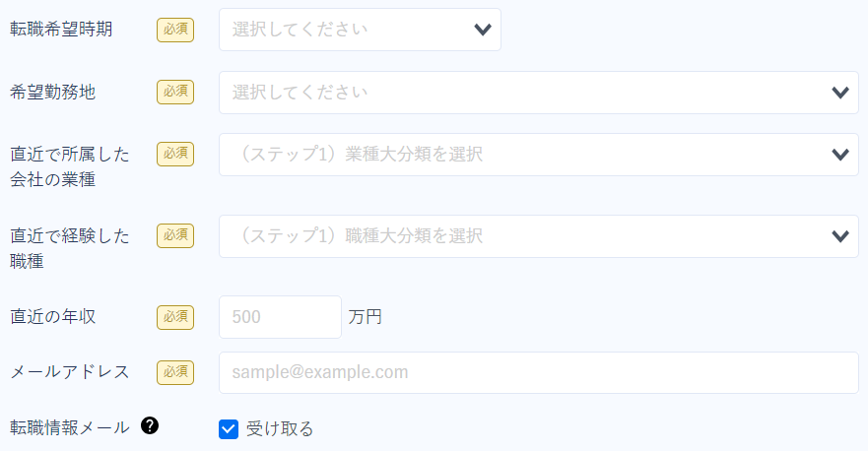
Task: Click the 直近で経験した職種 label
Action: pos(70,248)
